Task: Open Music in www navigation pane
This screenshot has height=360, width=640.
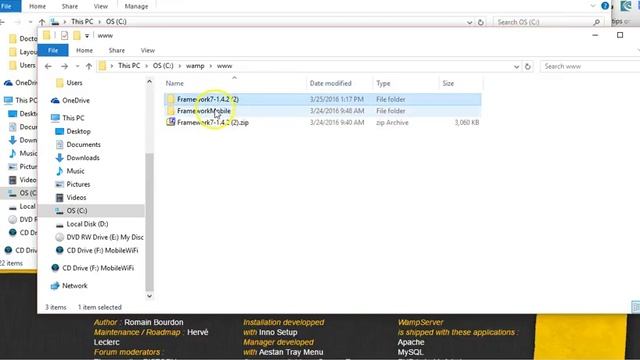Action: click(x=76, y=171)
